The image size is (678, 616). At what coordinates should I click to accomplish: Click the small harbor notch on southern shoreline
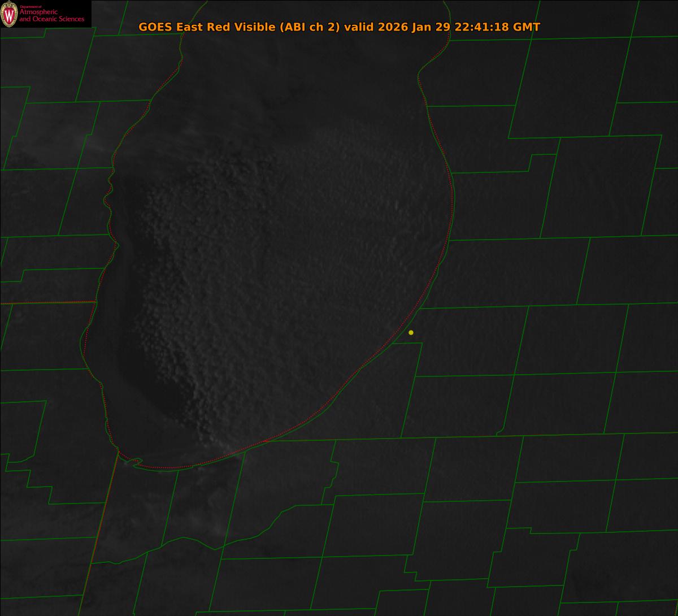(132, 462)
